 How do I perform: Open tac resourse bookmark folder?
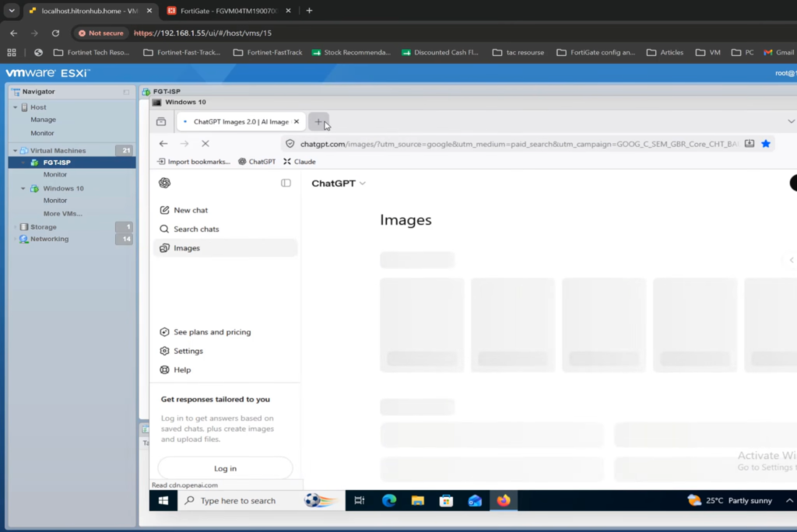518,52
